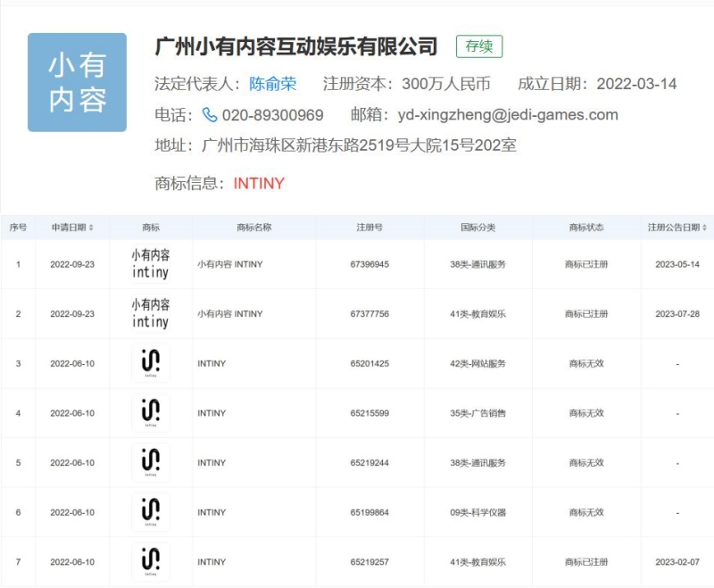714x588 pixels.
Task: Click 商标无效 status in row 65201425
Action: pos(586,364)
